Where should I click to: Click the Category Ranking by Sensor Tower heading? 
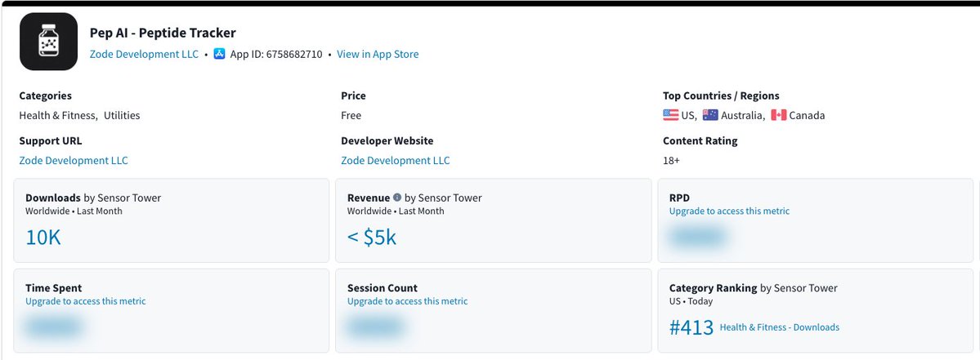point(753,288)
